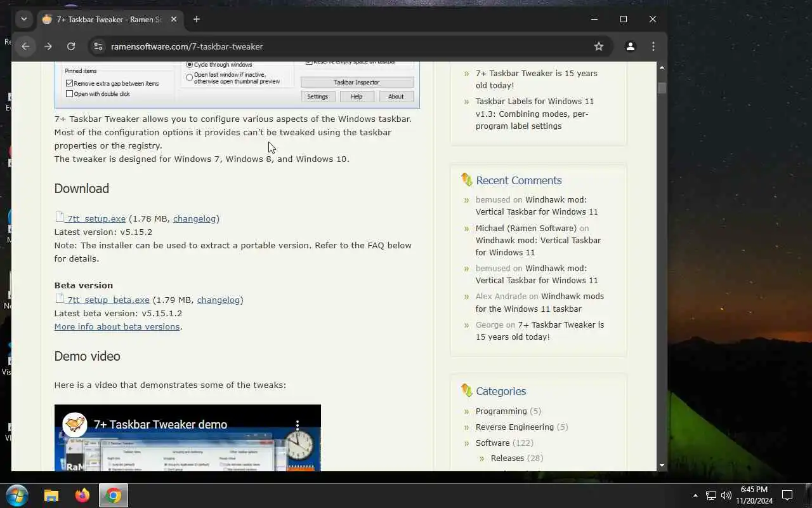Reload the current page
The width and height of the screenshot is (812, 508).
[x=71, y=46]
